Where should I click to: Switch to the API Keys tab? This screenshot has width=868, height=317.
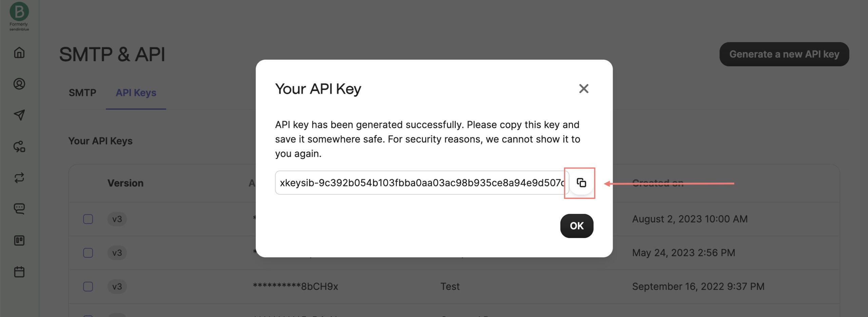pos(136,93)
